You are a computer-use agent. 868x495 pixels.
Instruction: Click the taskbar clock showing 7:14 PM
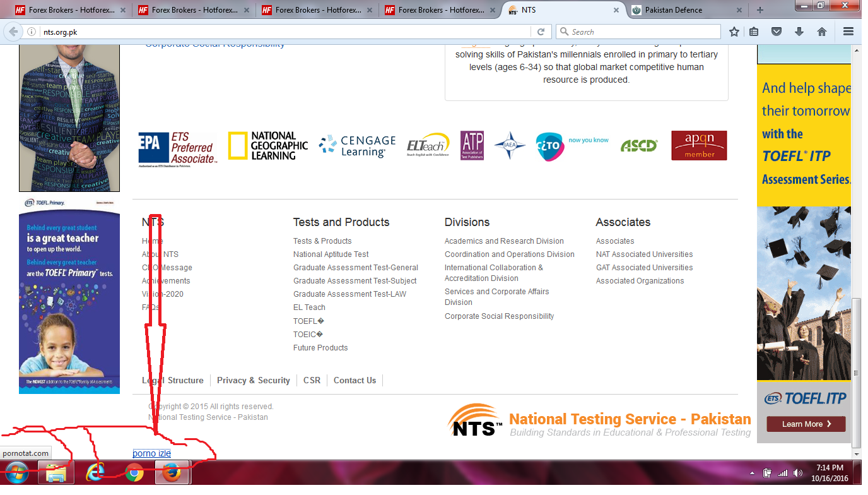pos(830,473)
